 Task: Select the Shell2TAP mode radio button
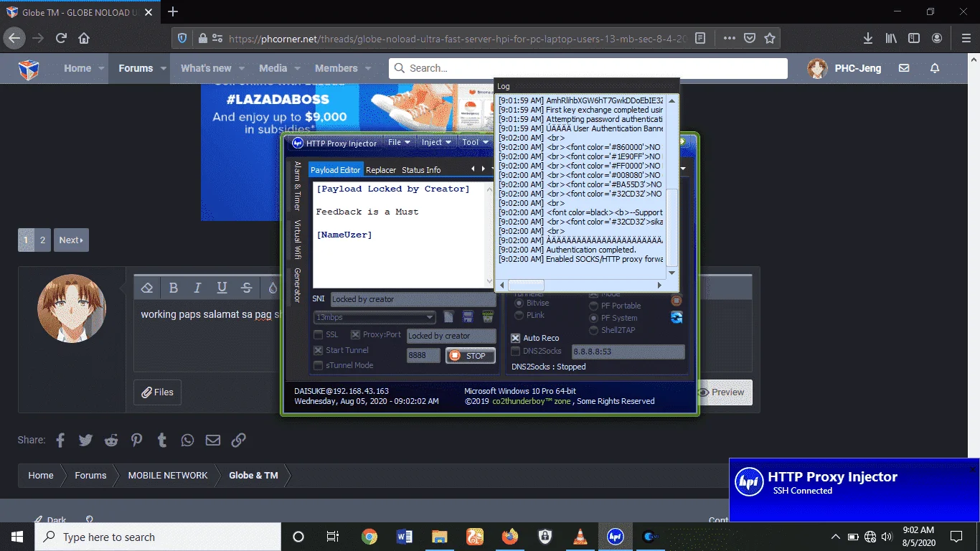coord(593,330)
